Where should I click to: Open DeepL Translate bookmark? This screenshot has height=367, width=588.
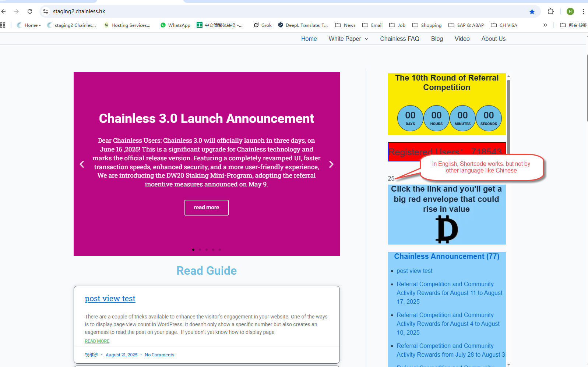tap(303, 25)
